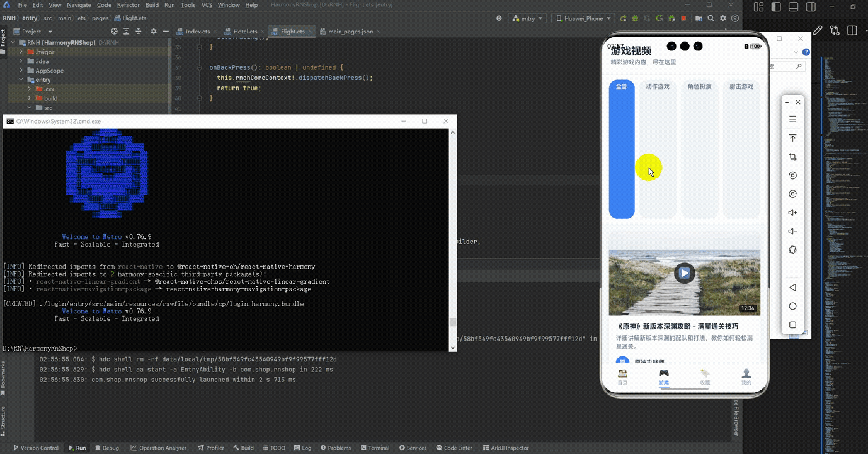Open emulator toolbar hamburger menu
The image size is (868, 454).
click(792, 119)
